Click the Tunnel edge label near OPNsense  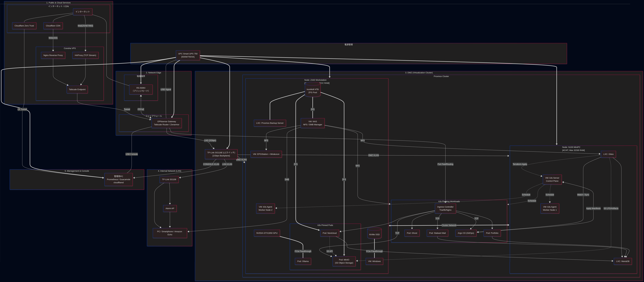(127, 109)
